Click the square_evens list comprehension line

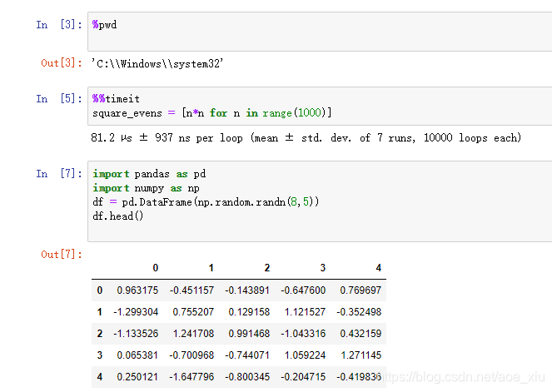[x=212, y=113]
